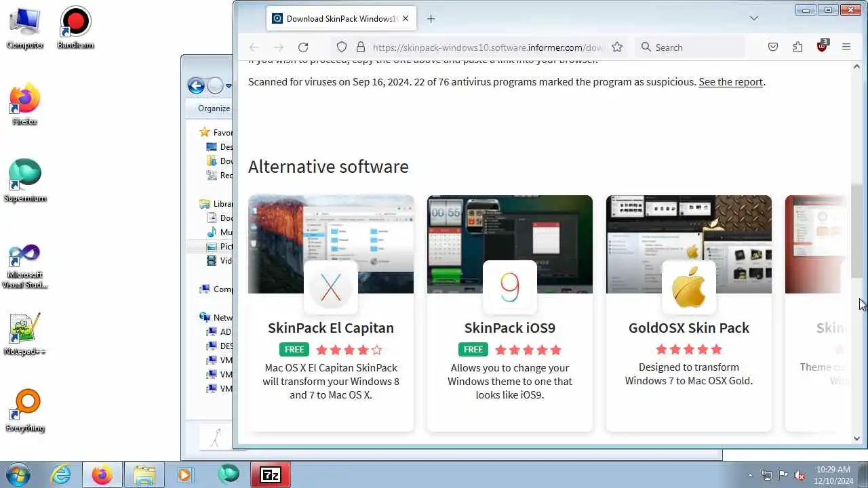Open Windows Media Player taskbar icon
868x488 pixels.
[185, 474]
